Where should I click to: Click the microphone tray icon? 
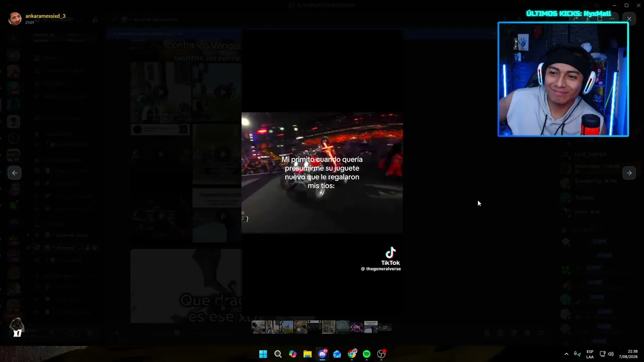tap(577, 354)
